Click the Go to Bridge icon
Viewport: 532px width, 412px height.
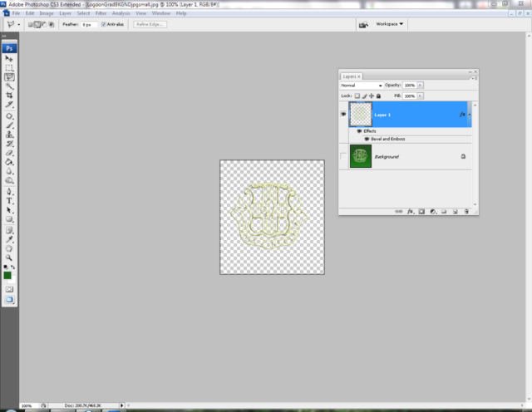pos(363,24)
